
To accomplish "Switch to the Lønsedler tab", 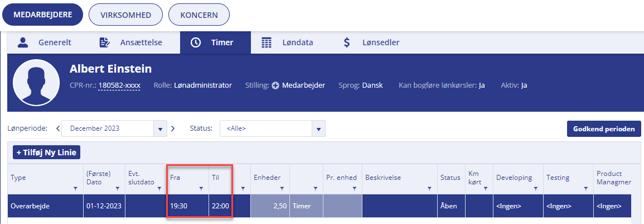I will coord(371,42).
